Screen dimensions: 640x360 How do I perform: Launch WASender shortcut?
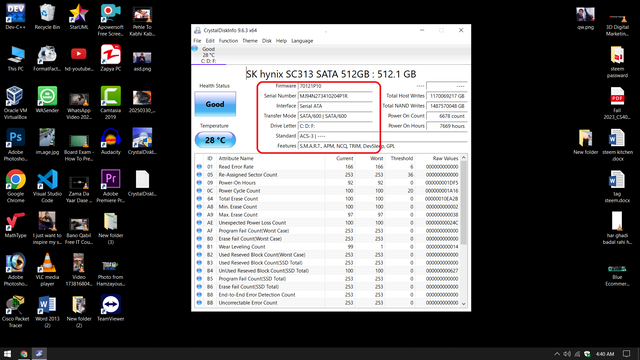(47, 100)
